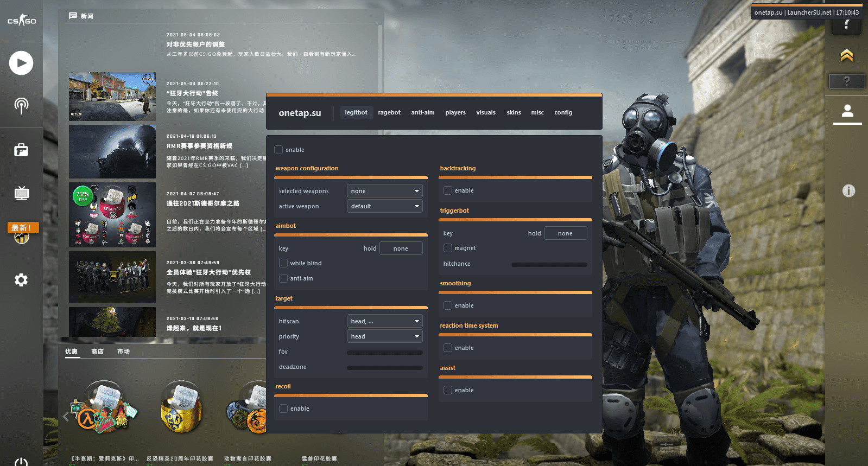Switch to the ragebot tab
This screenshot has width=868, height=466.
tap(389, 112)
